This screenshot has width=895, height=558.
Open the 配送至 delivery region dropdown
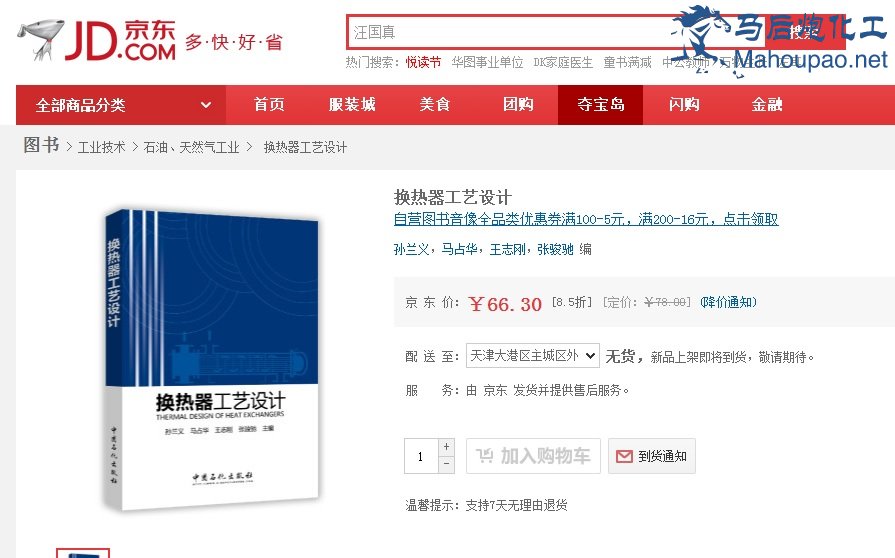(533, 356)
